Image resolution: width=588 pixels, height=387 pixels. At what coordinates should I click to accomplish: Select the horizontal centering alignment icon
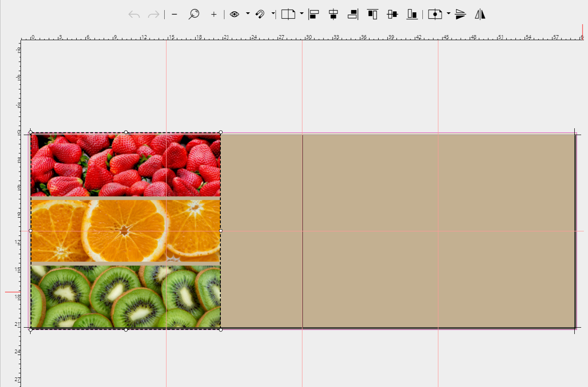[333, 14]
